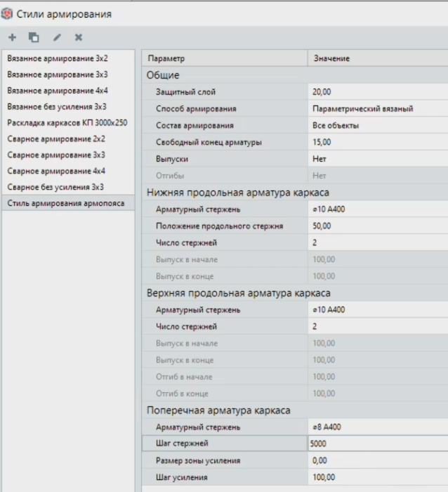The height and width of the screenshot is (492, 448).
Task: Select style Вязанное армирование 3x3
Action: (68, 75)
